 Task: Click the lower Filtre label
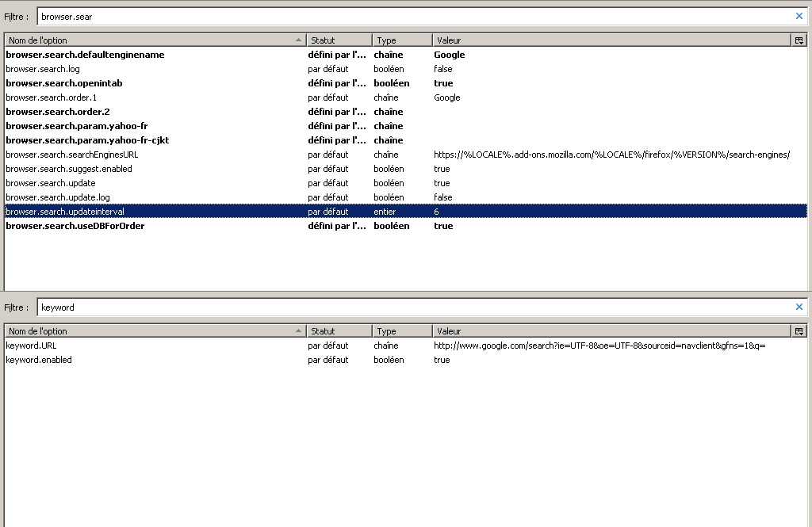[17, 307]
